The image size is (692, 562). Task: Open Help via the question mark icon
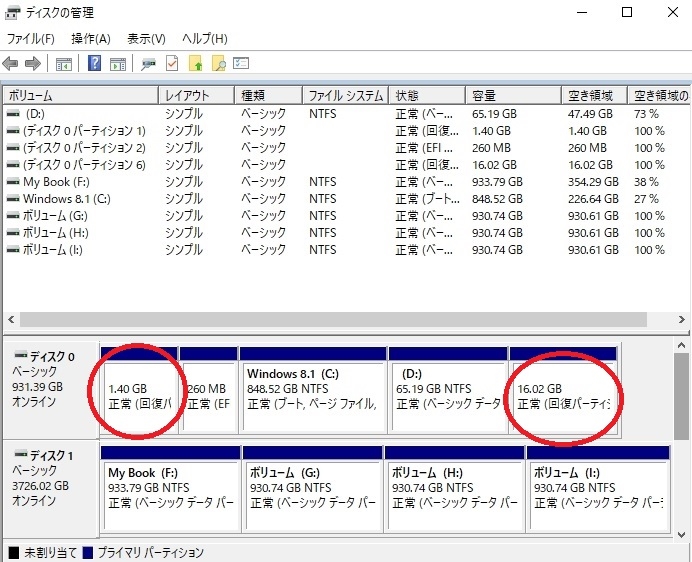click(94, 63)
